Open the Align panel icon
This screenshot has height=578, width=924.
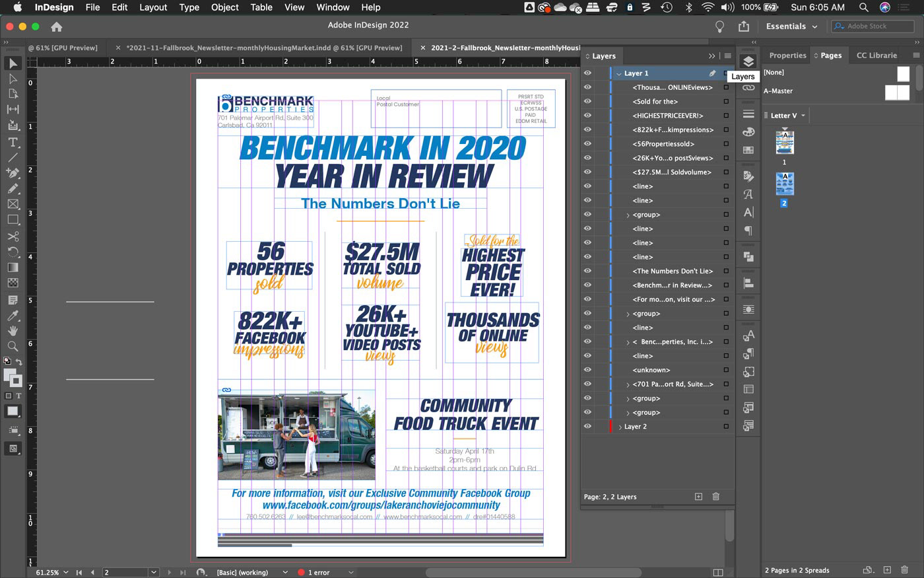(x=748, y=283)
